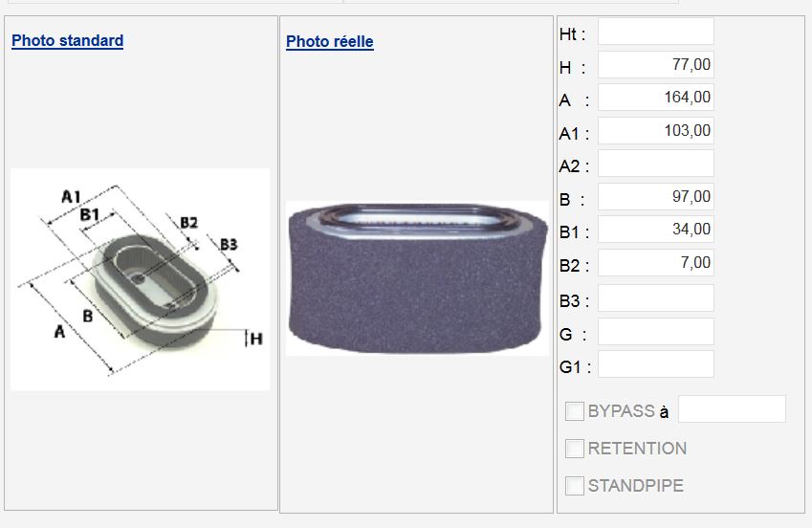This screenshot has height=528, width=812.
Task: Enable the BYPASS checkbox
Action: (x=575, y=411)
